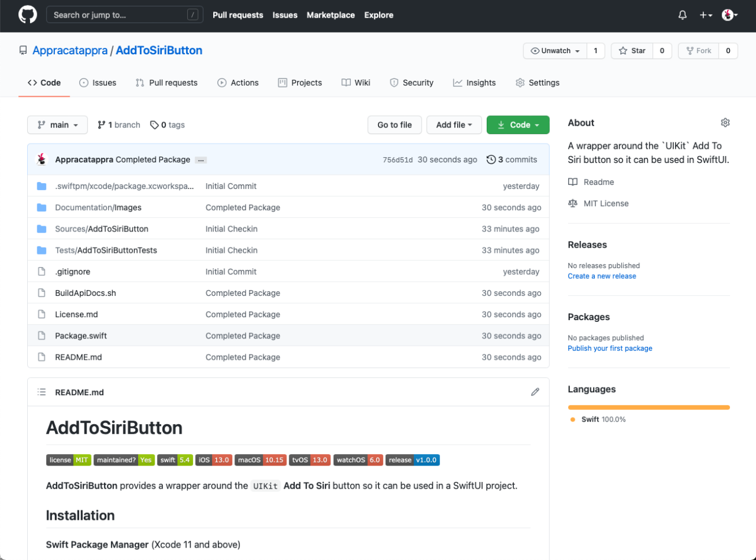Click the MIT License scale icon
Image resolution: width=756 pixels, height=560 pixels.
click(x=573, y=203)
